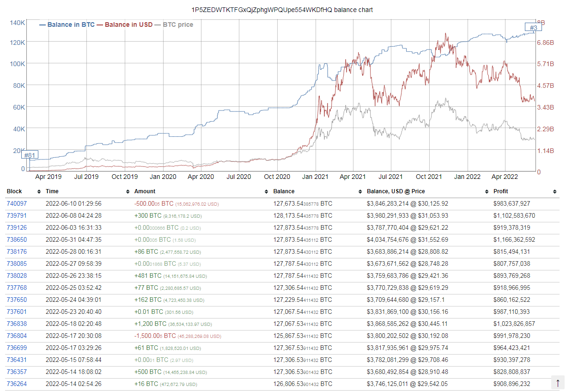
Task: Open block 738650 link
Action: pos(17,239)
